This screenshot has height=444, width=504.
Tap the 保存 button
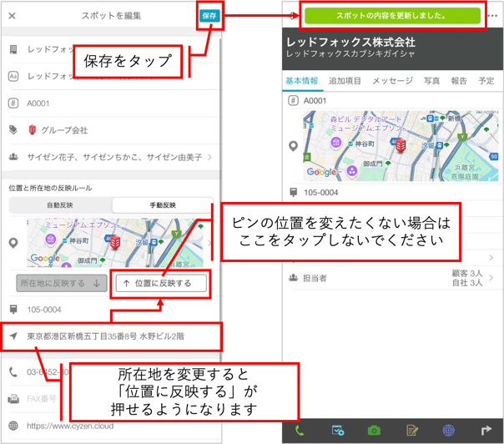pyautogui.click(x=209, y=16)
